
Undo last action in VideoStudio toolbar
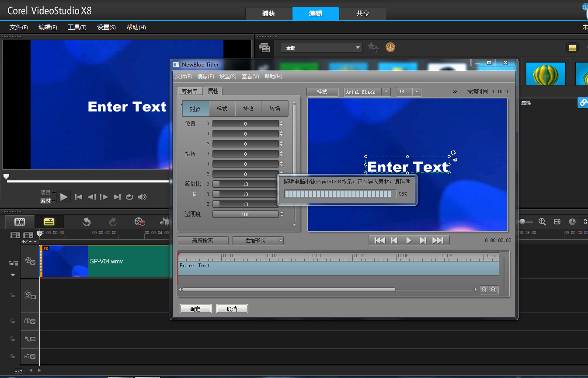tap(87, 222)
